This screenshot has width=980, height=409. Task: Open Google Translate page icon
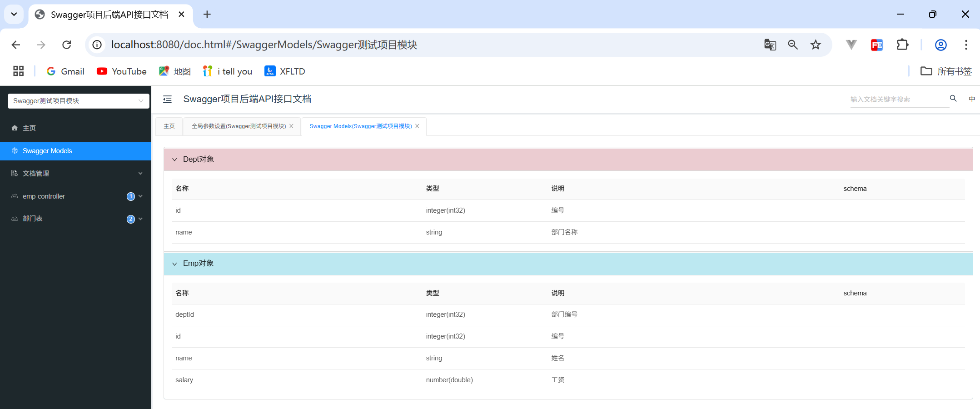pyautogui.click(x=770, y=45)
